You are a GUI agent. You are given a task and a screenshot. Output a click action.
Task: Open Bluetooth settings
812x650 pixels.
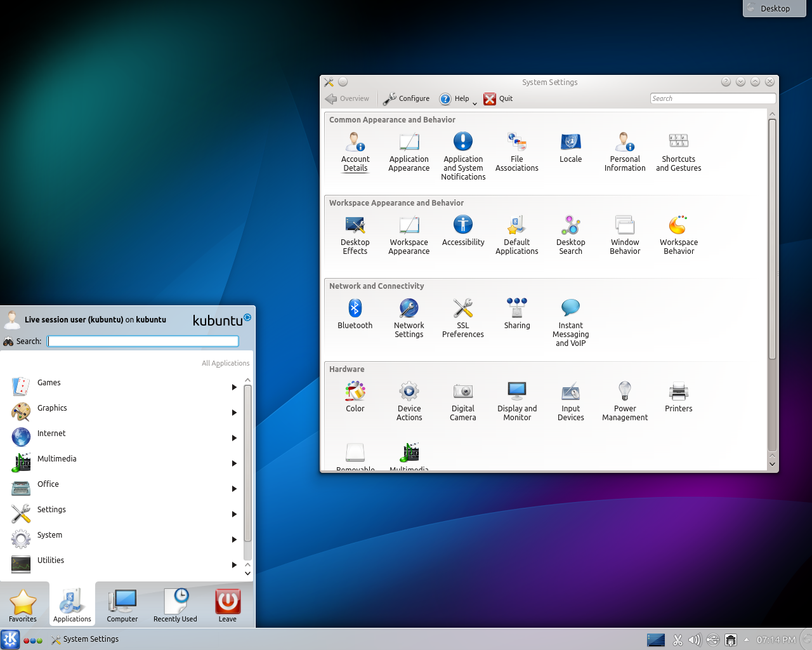[x=355, y=314]
